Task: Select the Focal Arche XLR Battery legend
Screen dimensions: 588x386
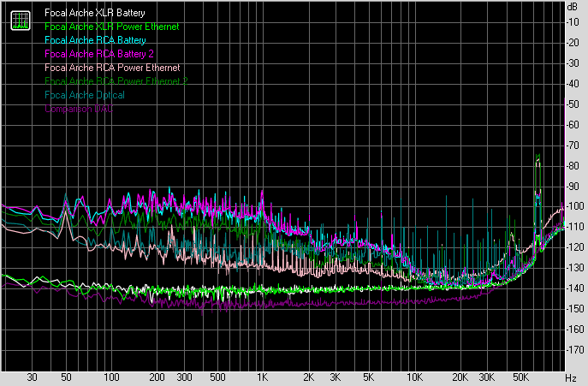Action: (95, 13)
